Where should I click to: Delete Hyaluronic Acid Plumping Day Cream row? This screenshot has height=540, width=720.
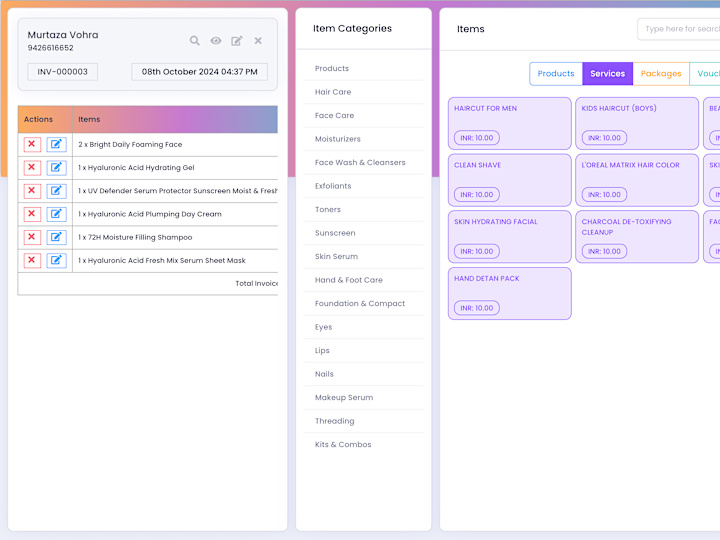pyautogui.click(x=32, y=214)
